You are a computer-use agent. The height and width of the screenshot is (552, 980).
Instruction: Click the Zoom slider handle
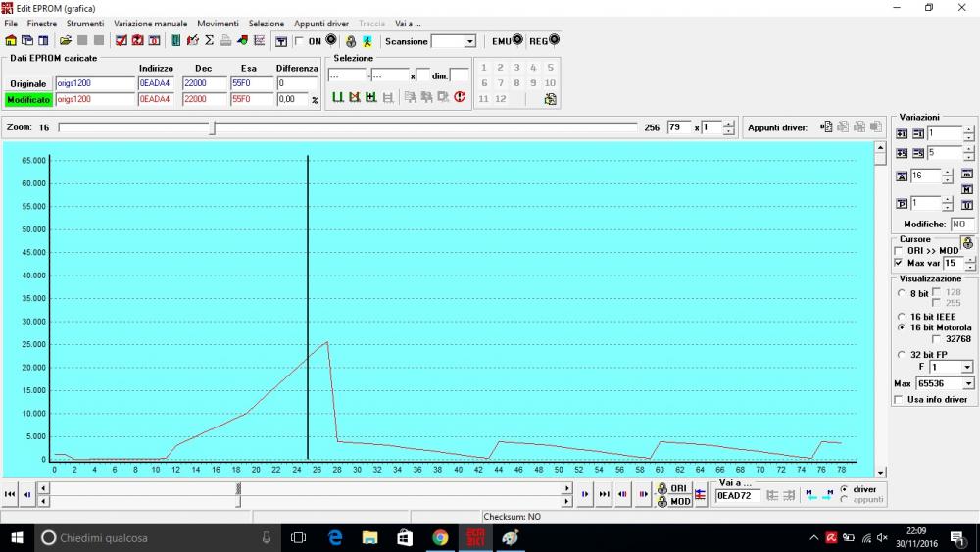pyautogui.click(x=213, y=127)
